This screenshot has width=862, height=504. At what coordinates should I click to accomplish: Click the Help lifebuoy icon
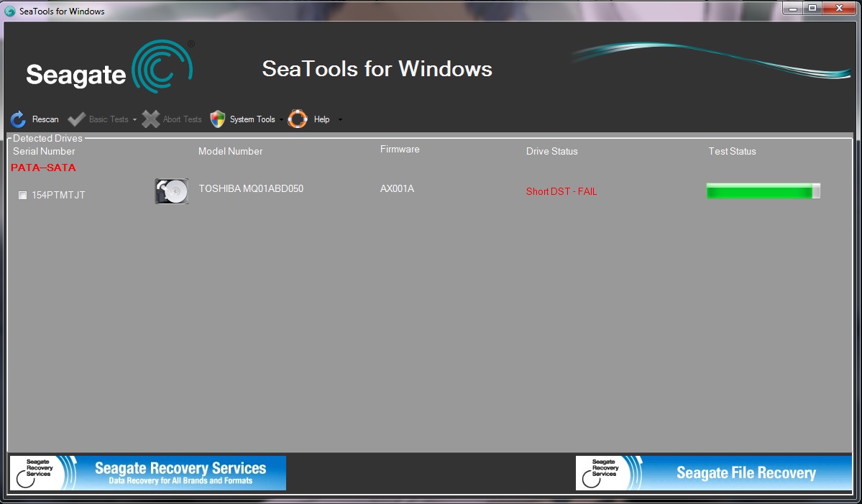[x=298, y=119]
